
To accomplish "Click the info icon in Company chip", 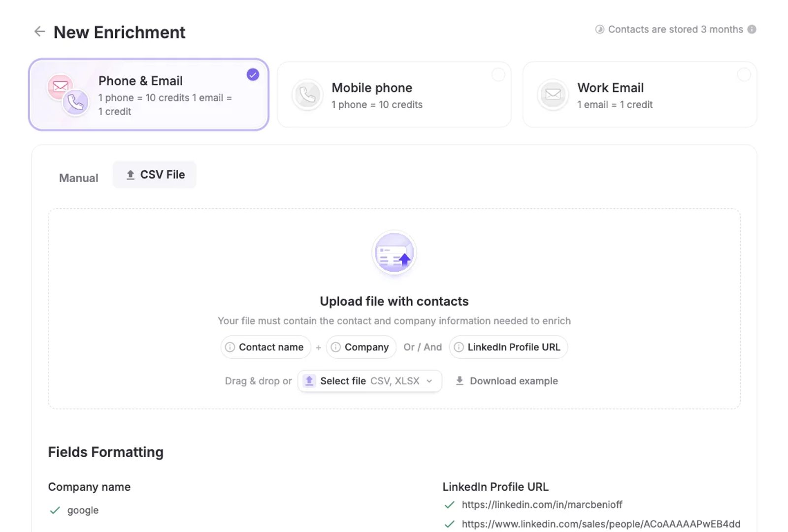I will [x=336, y=347].
